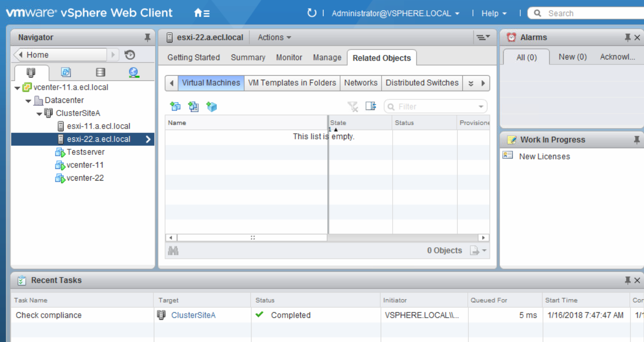Open the Help dropdown menu
The width and height of the screenshot is (644, 342).
click(494, 14)
